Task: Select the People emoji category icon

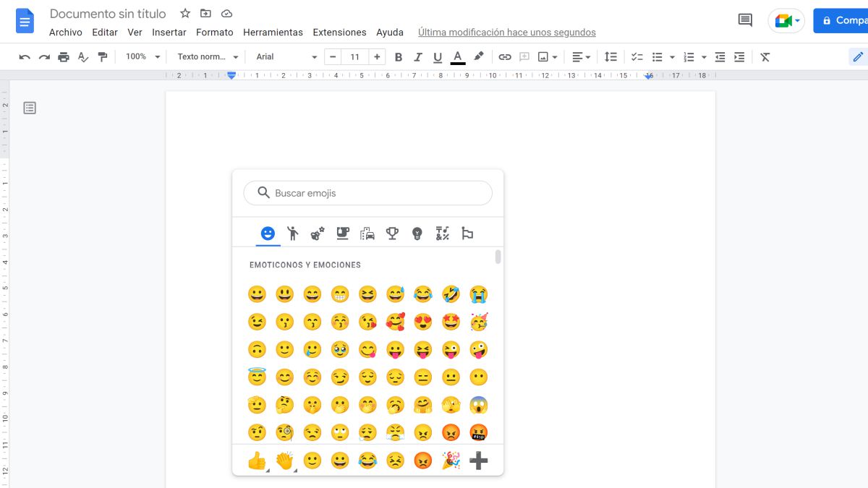Action: (293, 233)
